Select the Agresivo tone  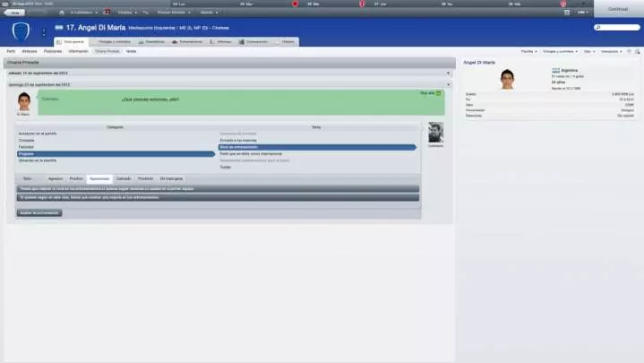tap(56, 179)
